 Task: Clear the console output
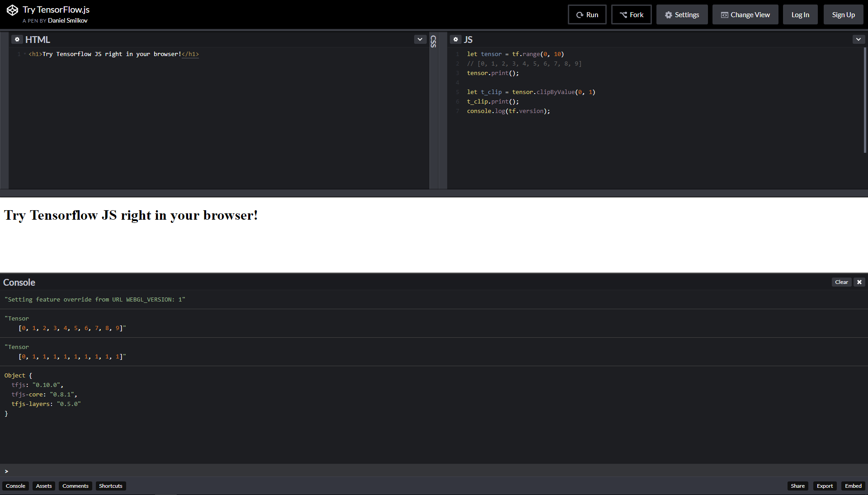(841, 282)
